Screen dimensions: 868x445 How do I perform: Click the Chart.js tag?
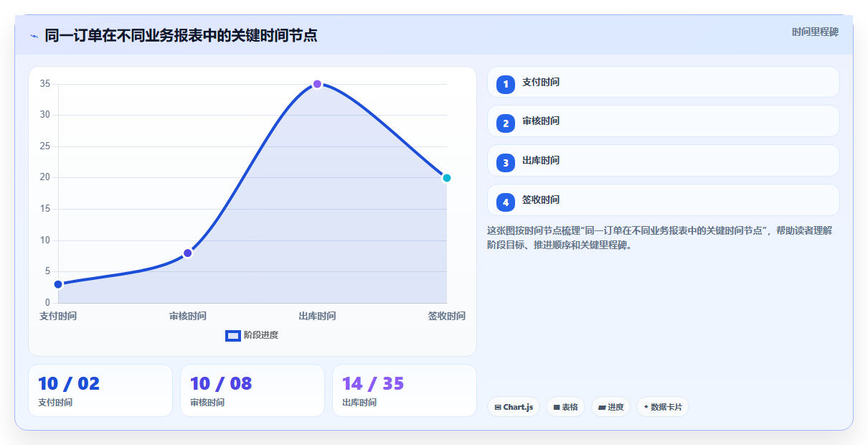pyautogui.click(x=514, y=407)
